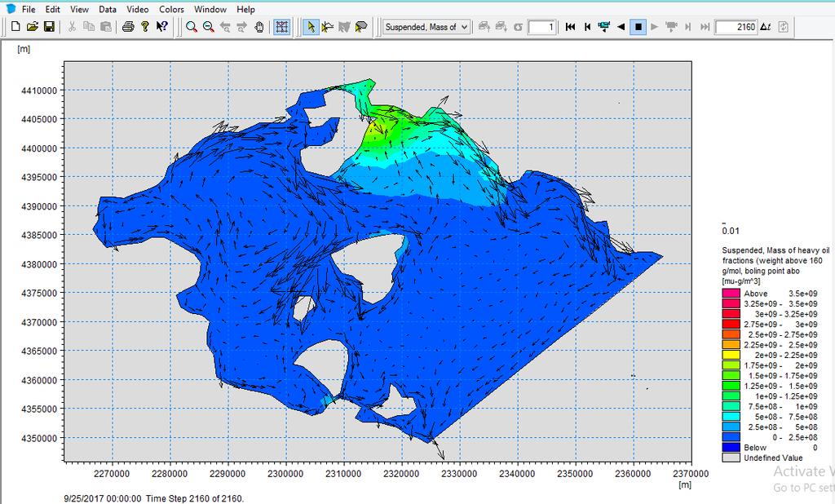Click the x-axis label 2300000
This screenshot has height=504, width=835.
285,474
